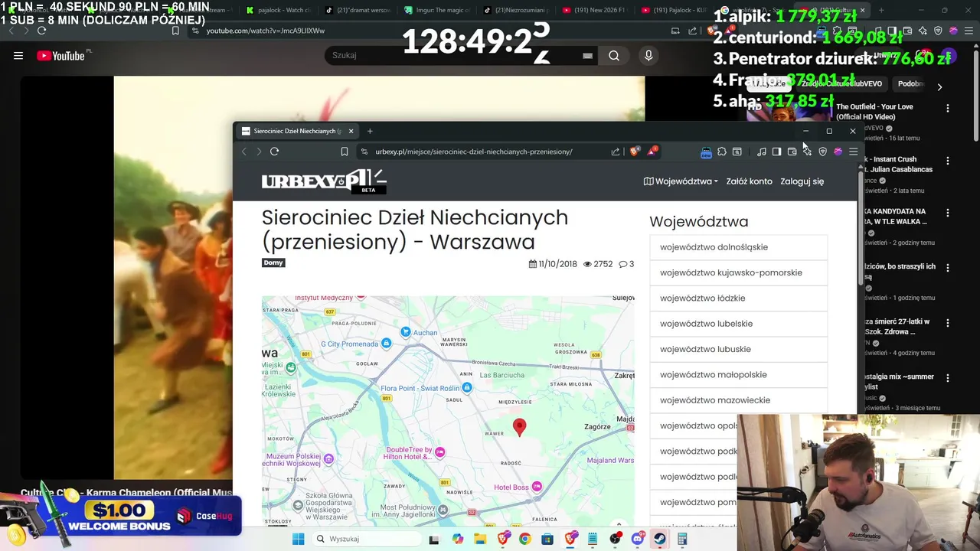Open options for The Outfield - Your Love video
Viewport: 980px width, 551px height.
pyautogui.click(x=948, y=109)
